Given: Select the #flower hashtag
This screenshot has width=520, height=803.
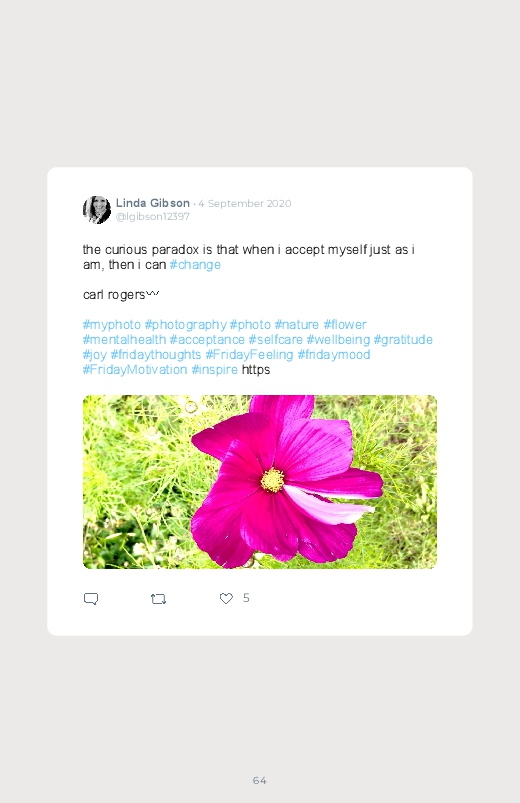Looking at the screenshot, I should tap(345, 325).
